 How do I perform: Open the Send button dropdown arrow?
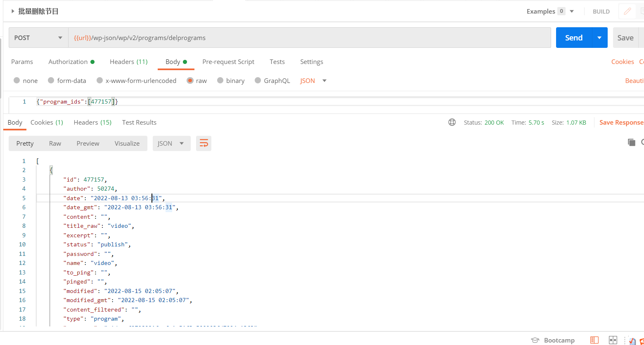(x=599, y=38)
